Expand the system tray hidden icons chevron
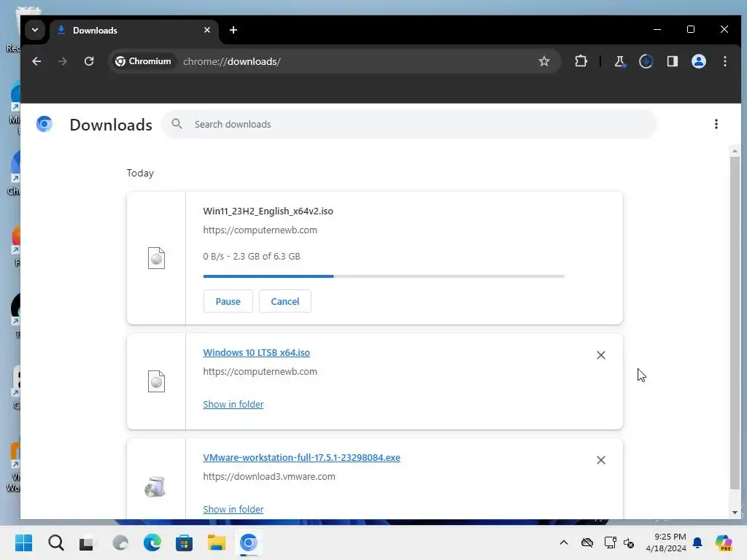The width and height of the screenshot is (747, 560). 564,542
